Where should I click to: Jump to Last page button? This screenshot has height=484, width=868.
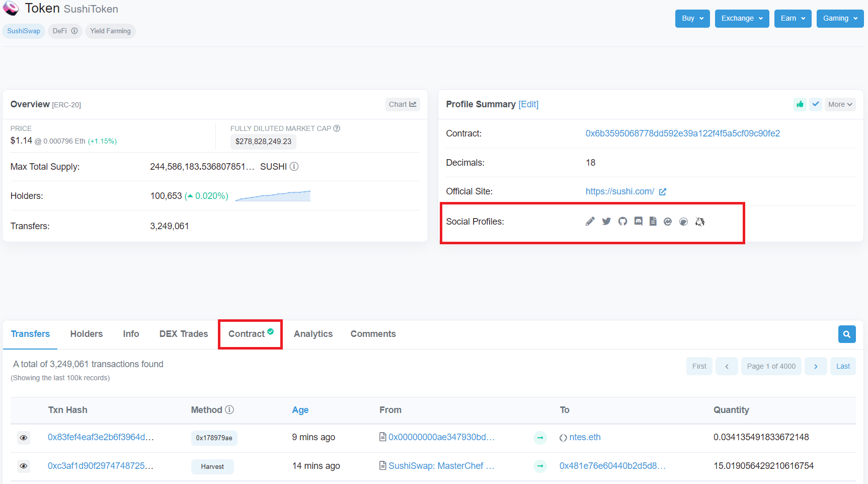(843, 366)
